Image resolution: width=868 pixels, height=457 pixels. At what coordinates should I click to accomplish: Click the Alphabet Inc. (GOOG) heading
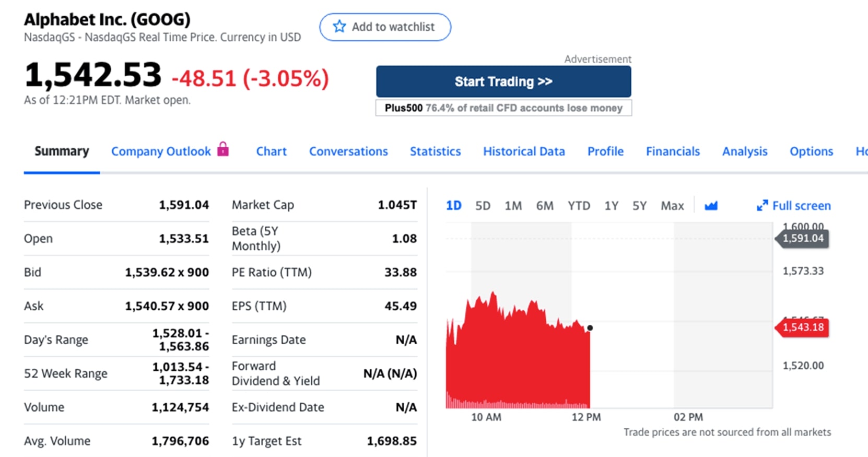pyautogui.click(x=107, y=20)
